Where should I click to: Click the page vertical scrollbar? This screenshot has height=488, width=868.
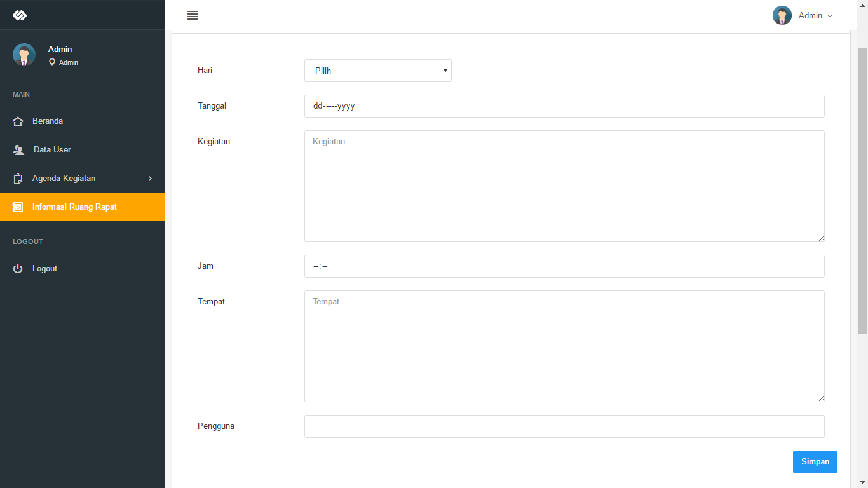(862, 191)
